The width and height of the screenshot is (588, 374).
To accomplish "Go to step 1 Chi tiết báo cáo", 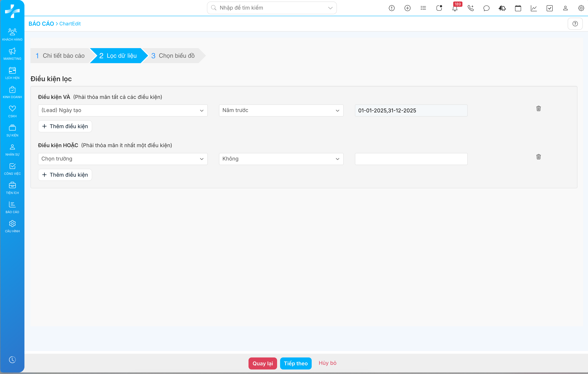I will pyautogui.click(x=60, y=56).
